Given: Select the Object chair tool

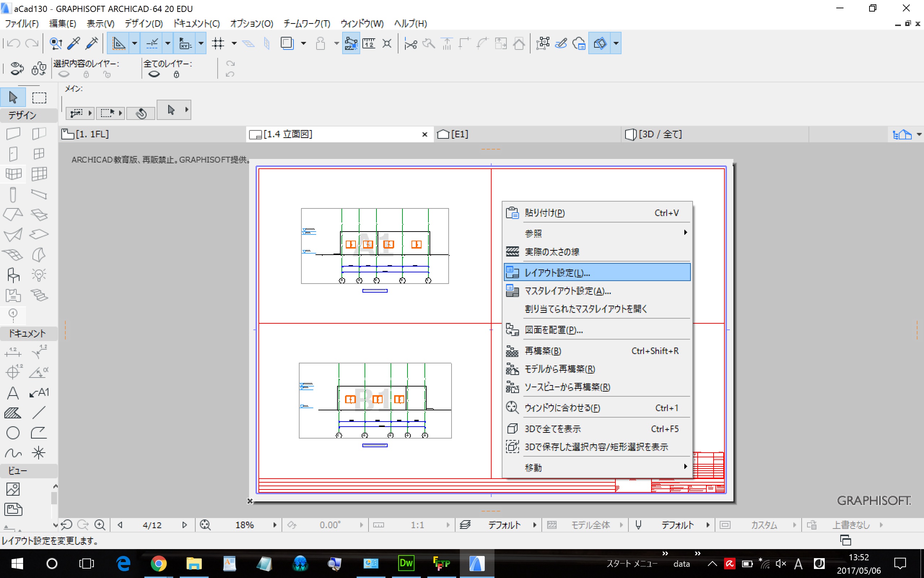Looking at the screenshot, I should tap(13, 275).
